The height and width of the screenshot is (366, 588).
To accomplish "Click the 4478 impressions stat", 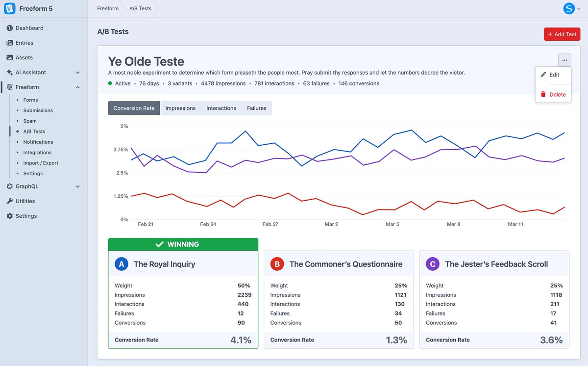I will (223, 83).
